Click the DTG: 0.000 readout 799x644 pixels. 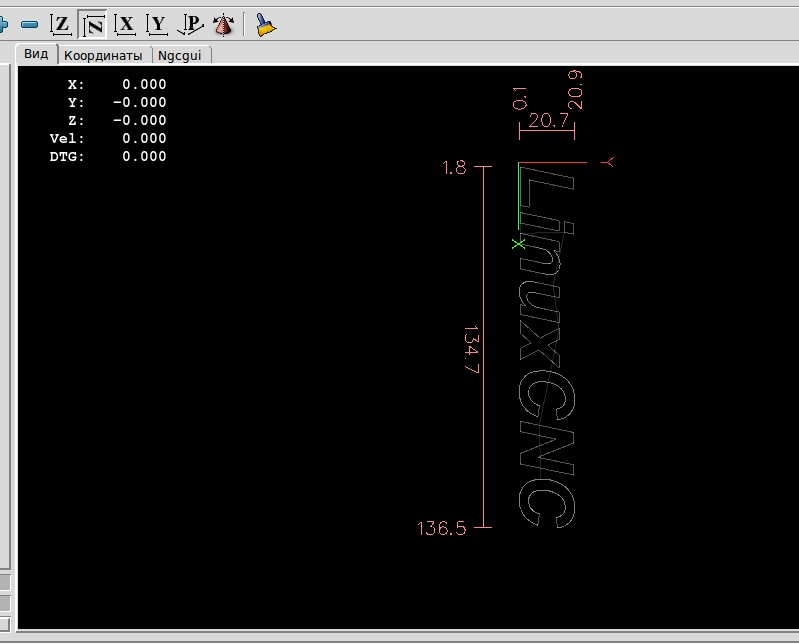tap(108, 156)
